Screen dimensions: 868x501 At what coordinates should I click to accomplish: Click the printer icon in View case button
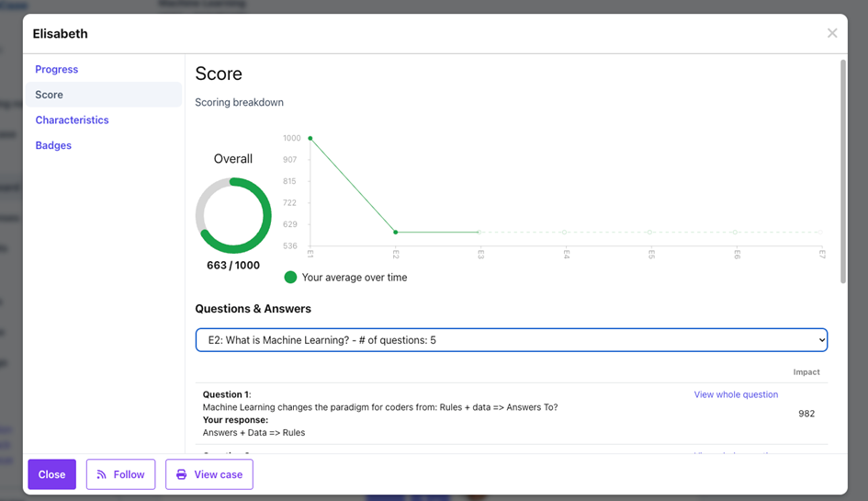181,474
